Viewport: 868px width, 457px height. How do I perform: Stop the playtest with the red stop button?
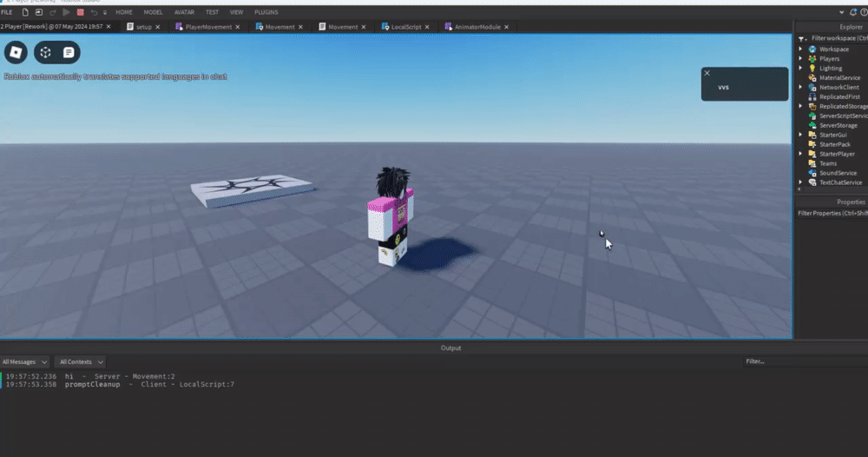click(x=80, y=12)
